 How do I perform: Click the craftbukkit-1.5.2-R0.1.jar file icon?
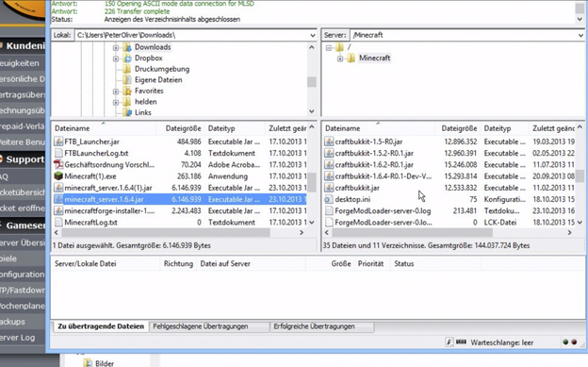click(x=329, y=153)
